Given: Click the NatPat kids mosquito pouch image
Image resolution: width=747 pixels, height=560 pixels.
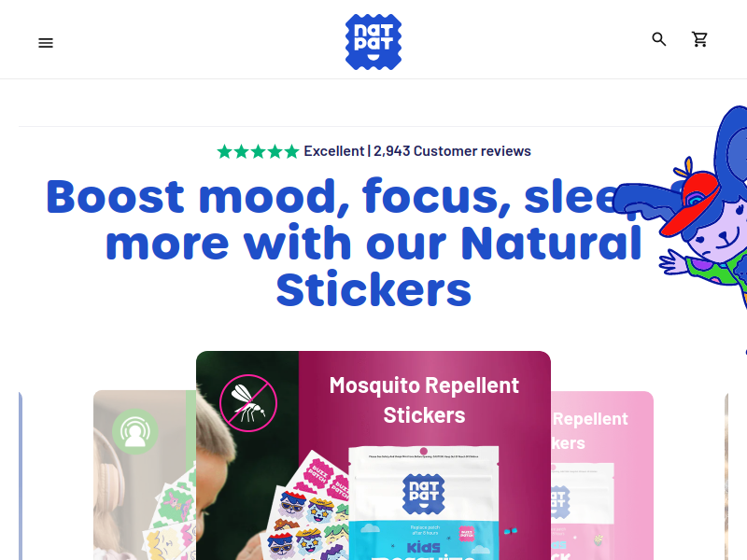Looking at the screenshot, I should coord(424,503).
